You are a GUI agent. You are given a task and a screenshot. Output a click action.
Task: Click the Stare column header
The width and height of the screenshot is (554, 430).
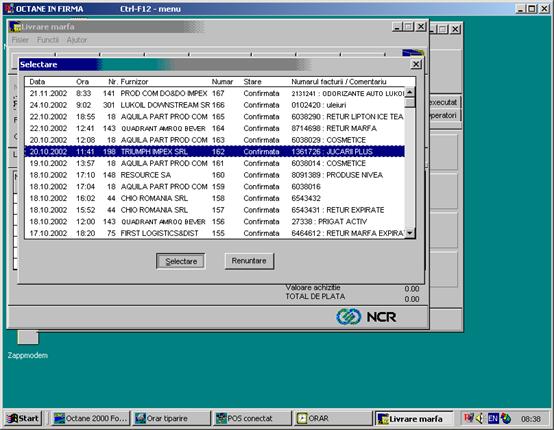[x=252, y=82]
